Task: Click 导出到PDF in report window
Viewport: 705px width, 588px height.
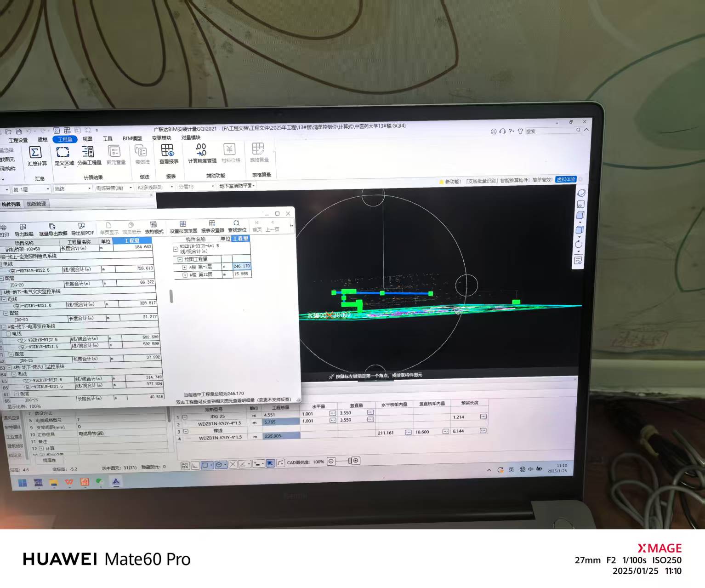Action: (x=82, y=229)
